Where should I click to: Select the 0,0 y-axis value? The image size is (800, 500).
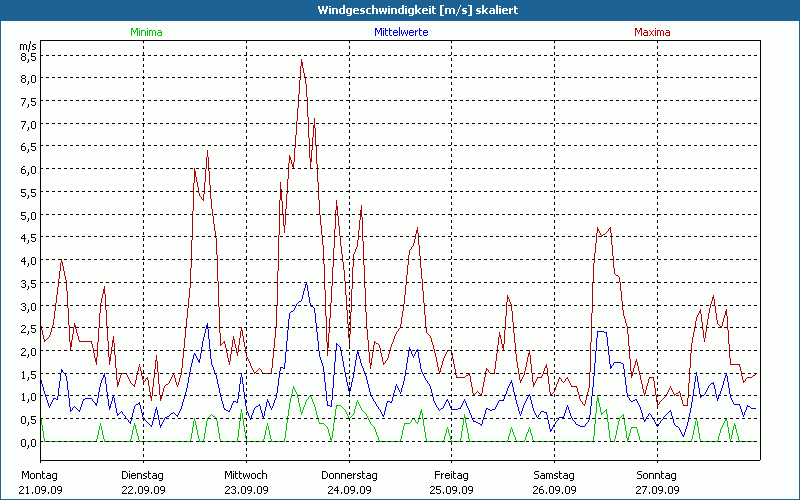28,443
